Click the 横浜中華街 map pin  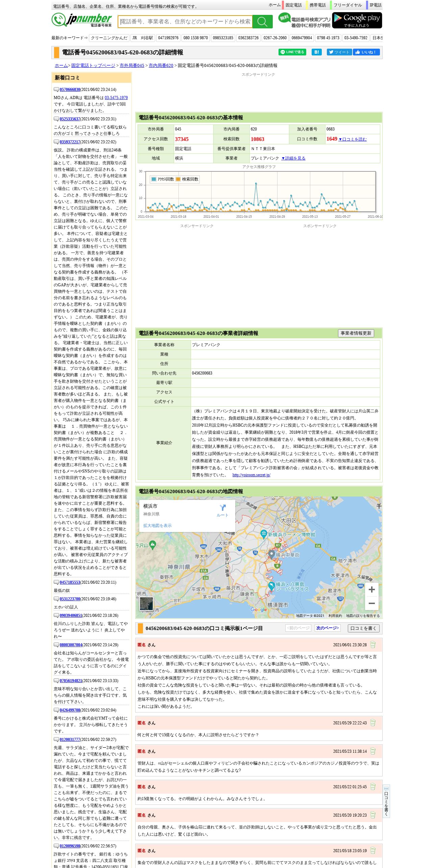click(x=271, y=554)
